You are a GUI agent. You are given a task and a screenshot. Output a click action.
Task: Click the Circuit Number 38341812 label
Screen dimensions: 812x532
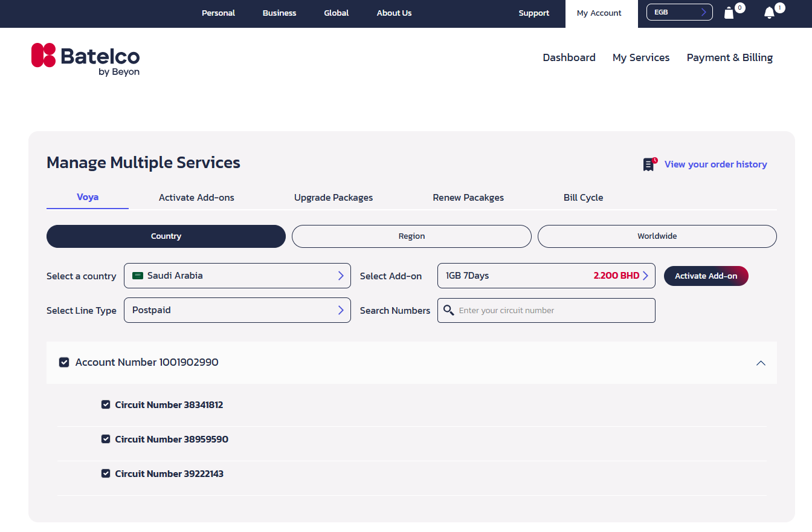click(169, 404)
